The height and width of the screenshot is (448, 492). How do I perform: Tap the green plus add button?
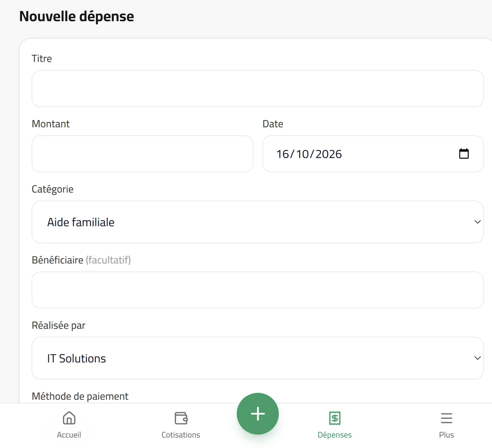coord(257,414)
